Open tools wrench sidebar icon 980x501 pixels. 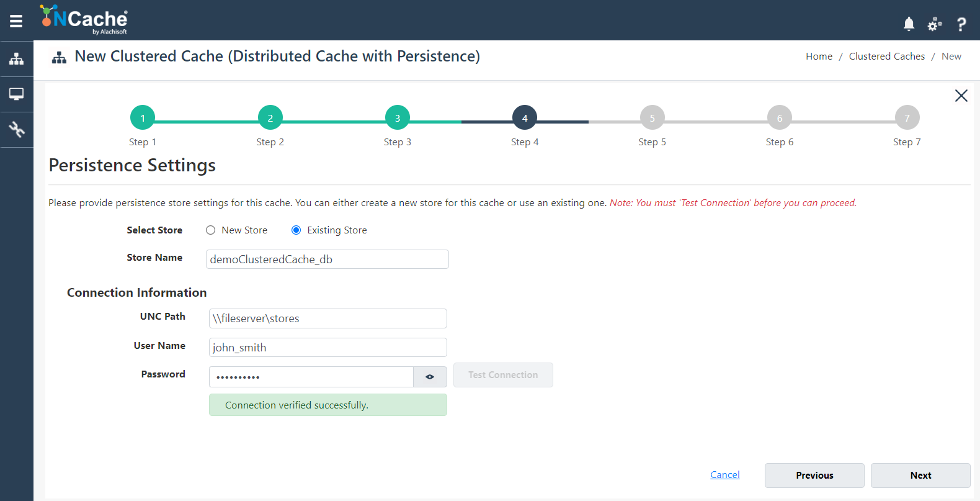[17, 130]
